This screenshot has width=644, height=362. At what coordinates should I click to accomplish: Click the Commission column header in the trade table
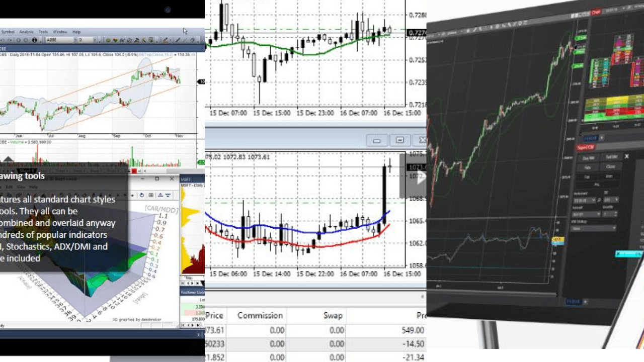[259, 315]
